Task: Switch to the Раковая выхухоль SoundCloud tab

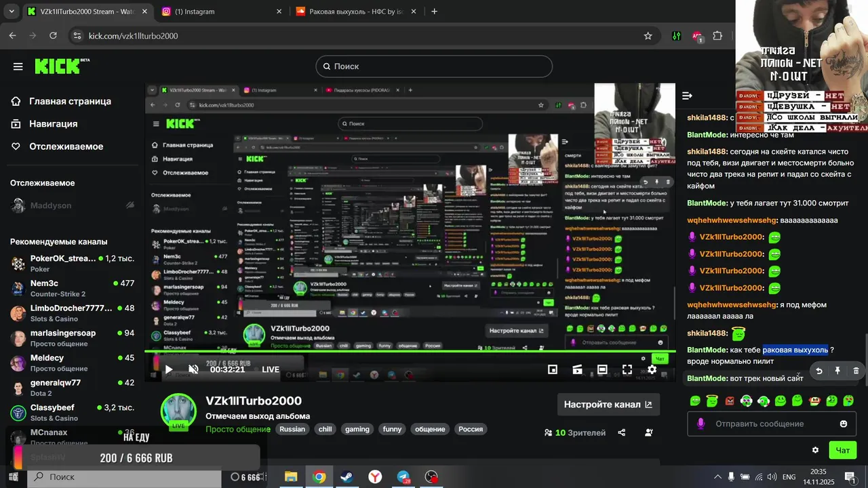Action: (x=356, y=12)
